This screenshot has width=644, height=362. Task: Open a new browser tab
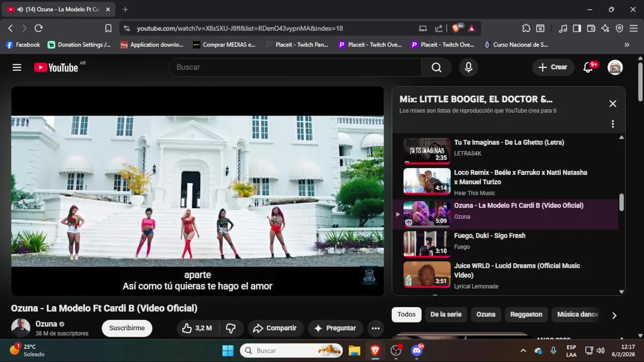(x=125, y=10)
